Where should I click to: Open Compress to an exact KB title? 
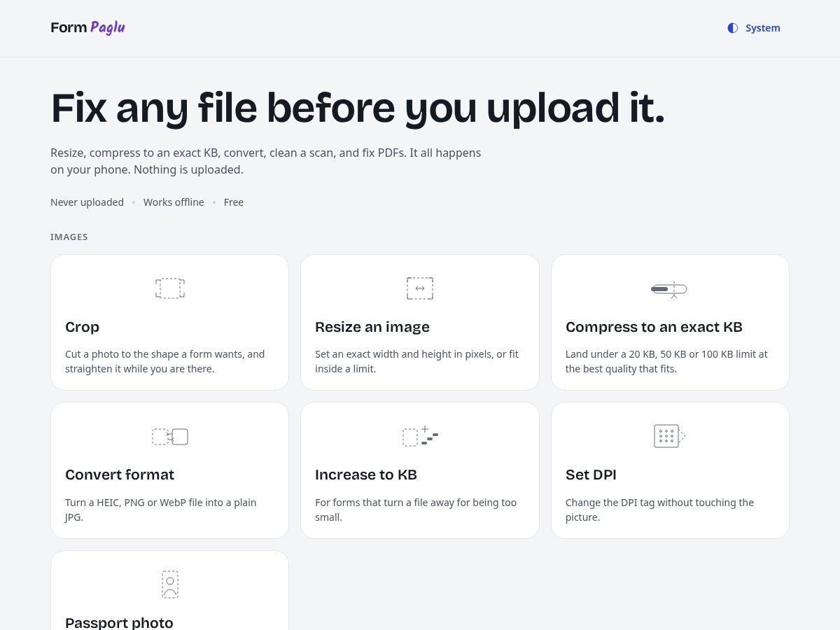click(654, 327)
